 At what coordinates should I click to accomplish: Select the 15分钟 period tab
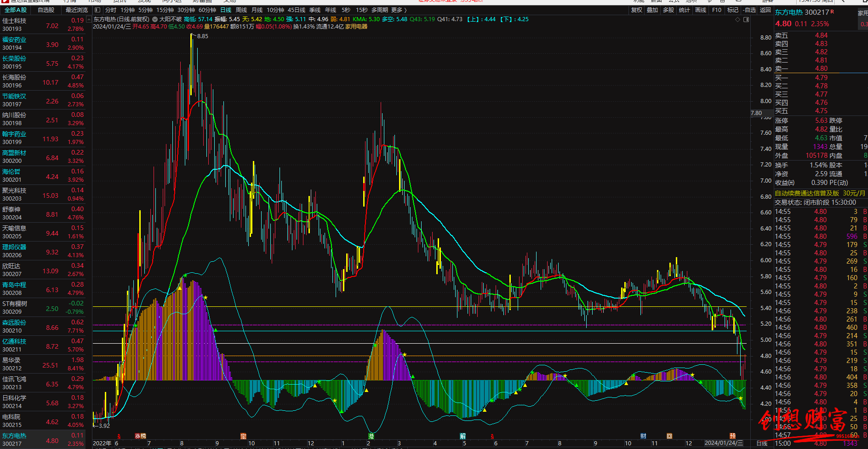[x=165, y=10]
